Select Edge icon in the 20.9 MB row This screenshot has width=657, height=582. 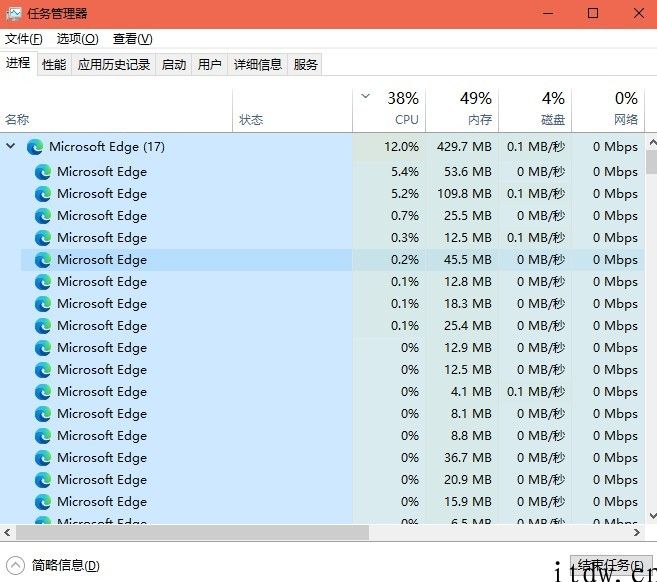click(x=43, y=480)
